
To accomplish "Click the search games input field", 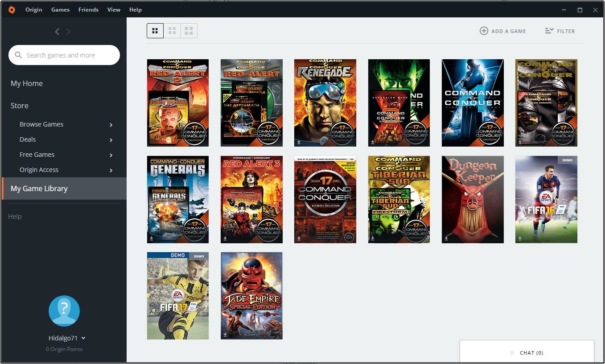I will (64, 55).
